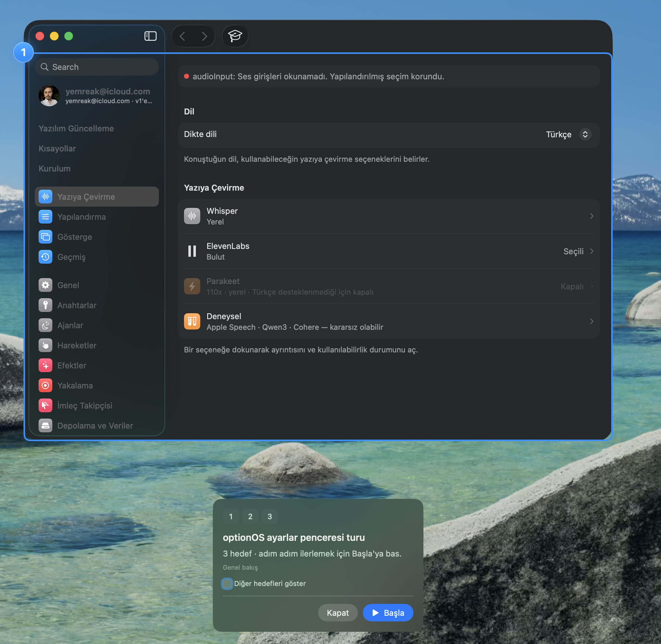Expand the Parakeet row chevron
661x644 pixels.
coord(591,286)
